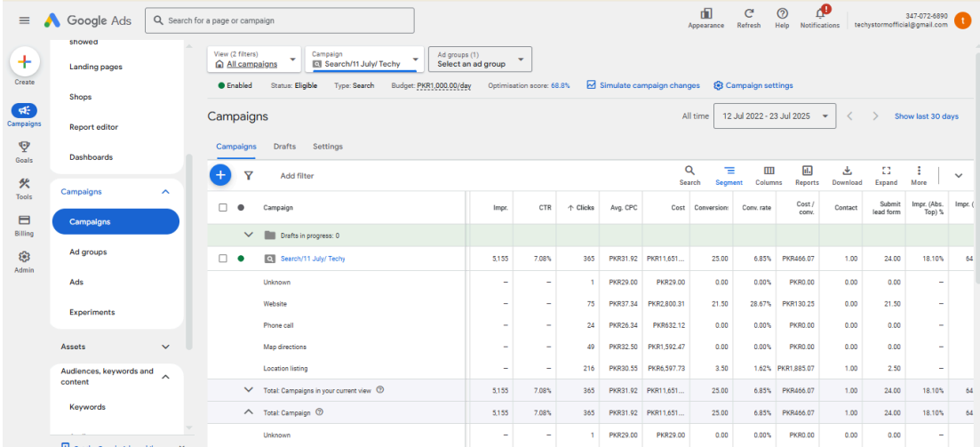This screenshot has height=447, width=980.
Task: Collapse the Total: Campaign row
Action: (x=248, y=412)
